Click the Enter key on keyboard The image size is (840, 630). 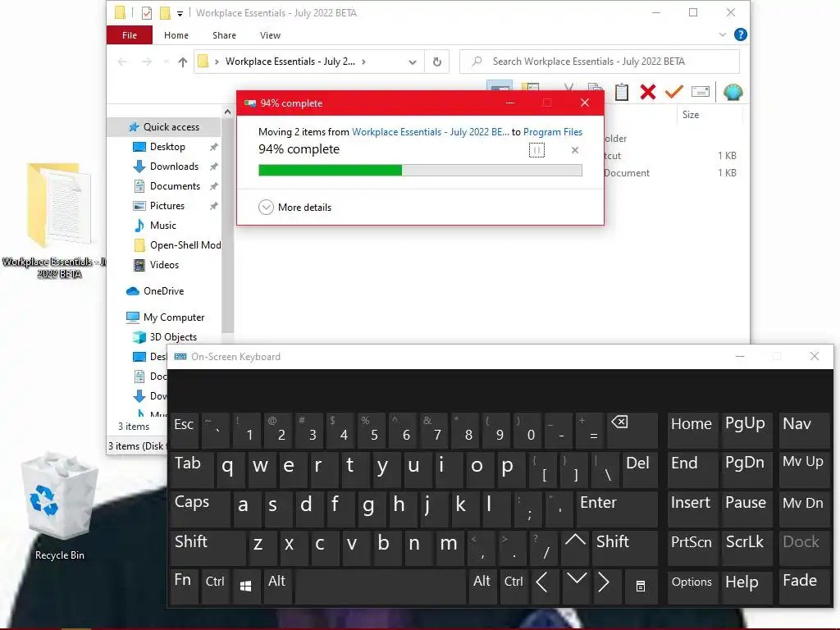(617, 509)
